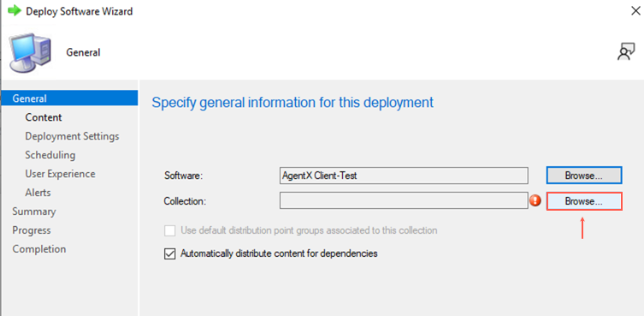The height and width of the screenshot is (316, 644).
Task: Switch to the Scheduling step
Action: click(50, 155)
